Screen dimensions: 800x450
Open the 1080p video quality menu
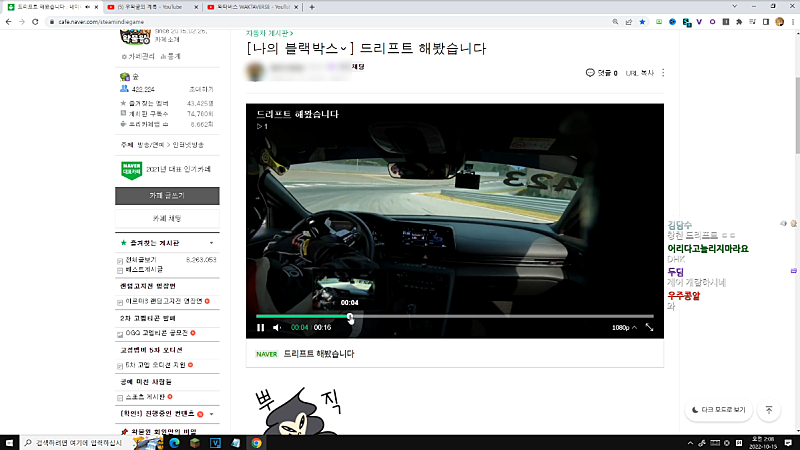point(624,328)
